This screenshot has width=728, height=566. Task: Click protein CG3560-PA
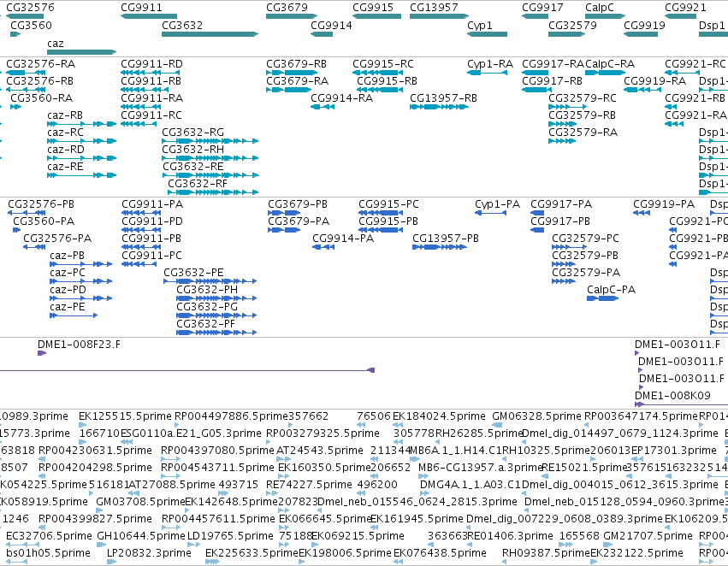44,221
